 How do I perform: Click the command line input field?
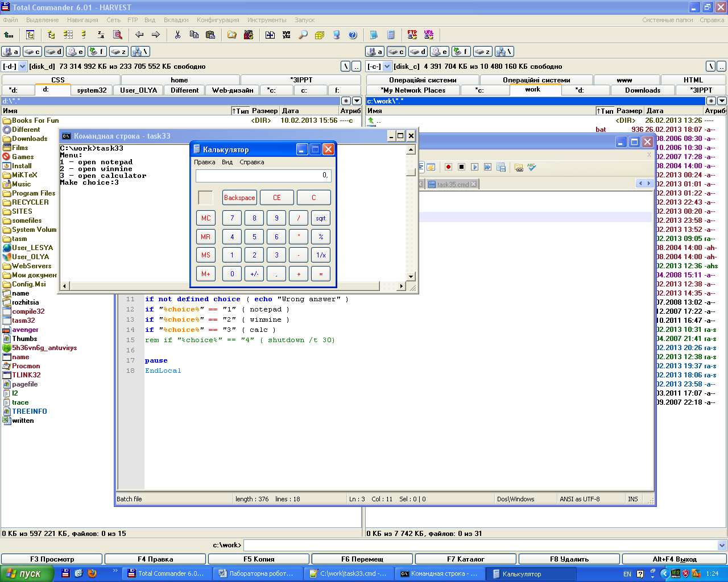pos(480,545)
